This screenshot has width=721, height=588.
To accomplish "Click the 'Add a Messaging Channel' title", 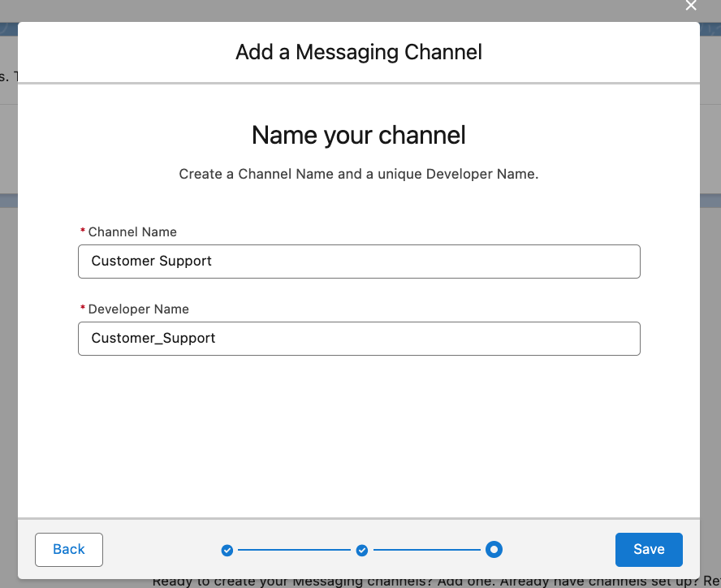I will (x=358, y=52).
